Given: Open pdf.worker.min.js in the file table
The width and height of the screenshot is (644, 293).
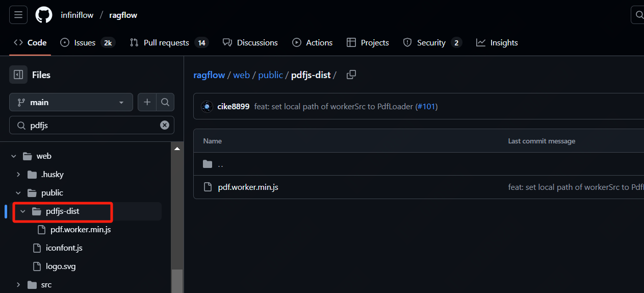Looking at the screenshot, I should [x=248, y=187].
